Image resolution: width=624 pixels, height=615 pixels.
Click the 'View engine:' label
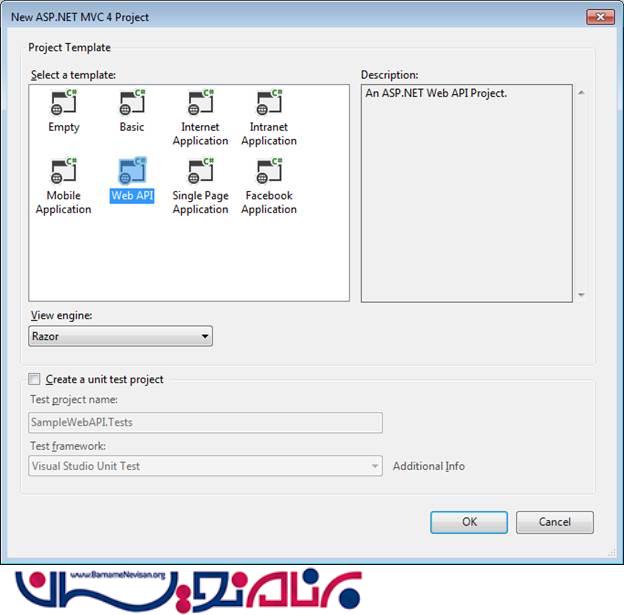[61, 315]
